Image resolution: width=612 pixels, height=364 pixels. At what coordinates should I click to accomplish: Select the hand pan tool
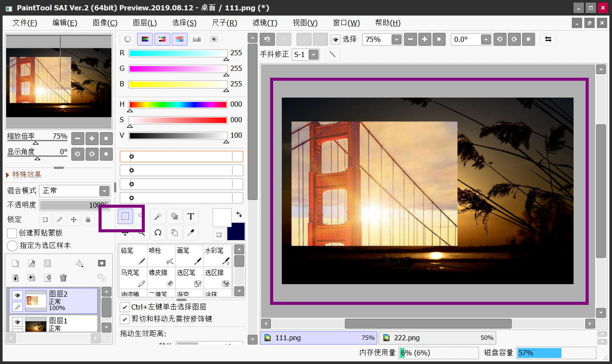pos(174,232)
